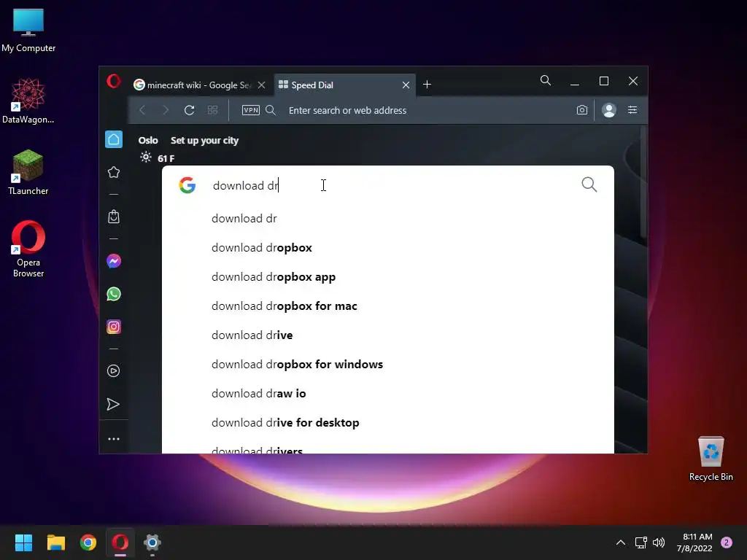The height and width of the screenshot is (560, 747).
Task: Open WhatsApp in the sidebar
Action: (114, 294)
